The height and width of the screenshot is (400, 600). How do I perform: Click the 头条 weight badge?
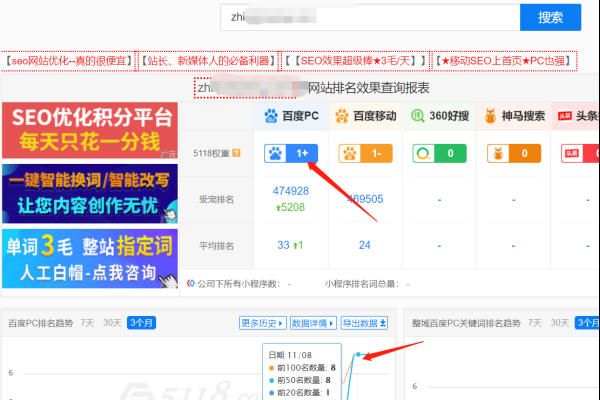coord(580,153)
